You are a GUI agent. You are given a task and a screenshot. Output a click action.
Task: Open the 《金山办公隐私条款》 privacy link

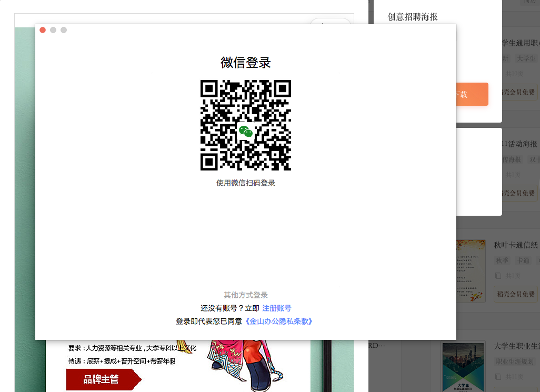tap(278, 321)
